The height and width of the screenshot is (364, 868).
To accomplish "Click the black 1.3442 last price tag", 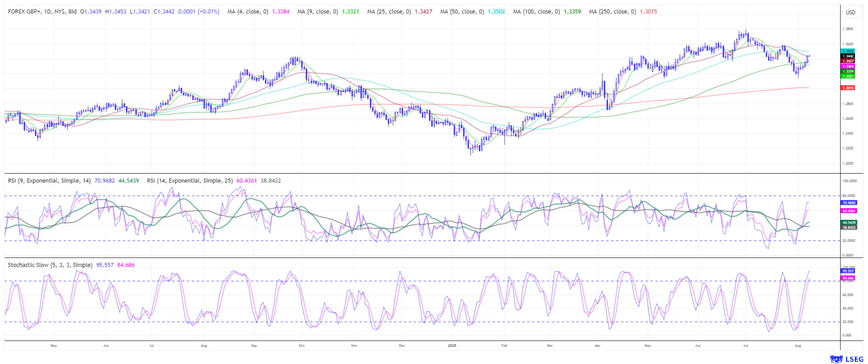I will pos(848,56).
